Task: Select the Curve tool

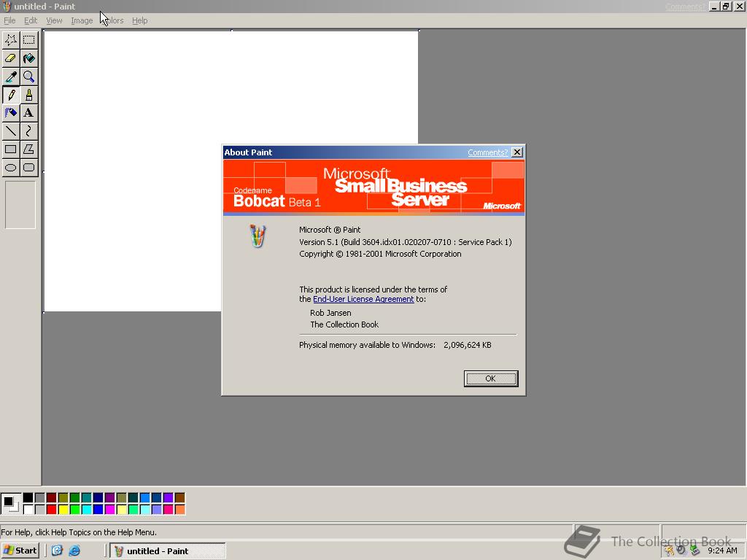Action: (29, 131)
